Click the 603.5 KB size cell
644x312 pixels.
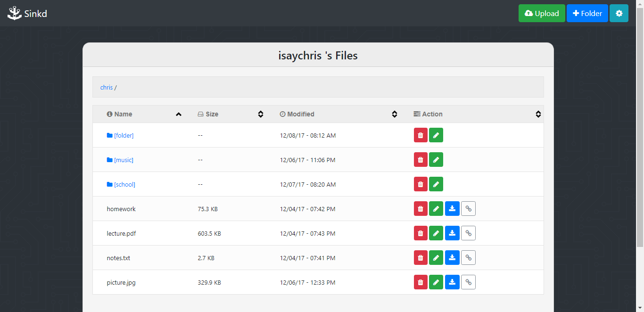(x=209, y=233)
